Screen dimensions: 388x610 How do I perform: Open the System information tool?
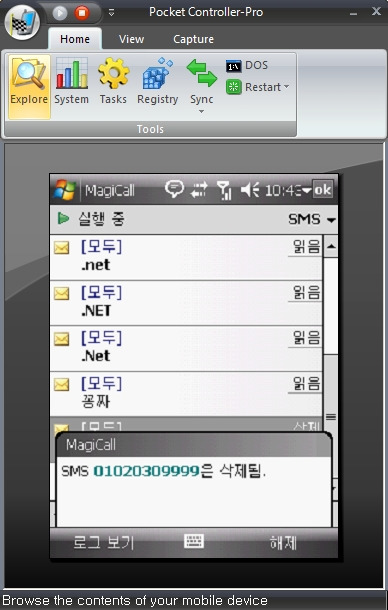71,82
